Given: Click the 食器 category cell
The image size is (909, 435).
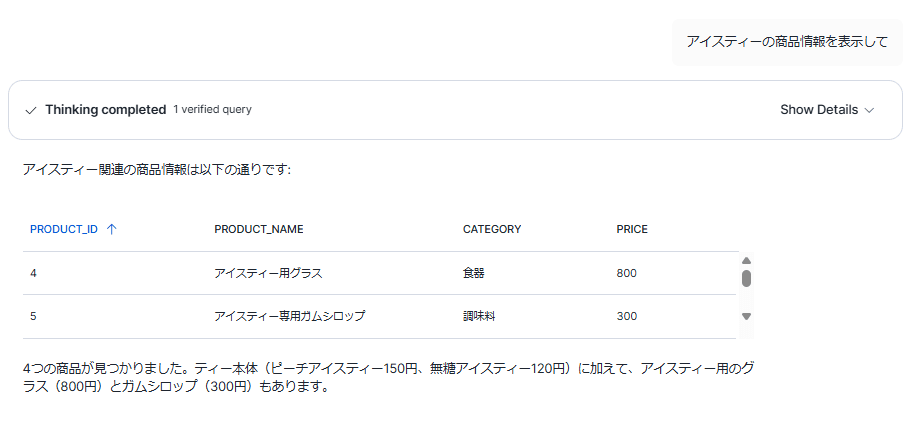Looking at the screenshot, I should point(473,273).
